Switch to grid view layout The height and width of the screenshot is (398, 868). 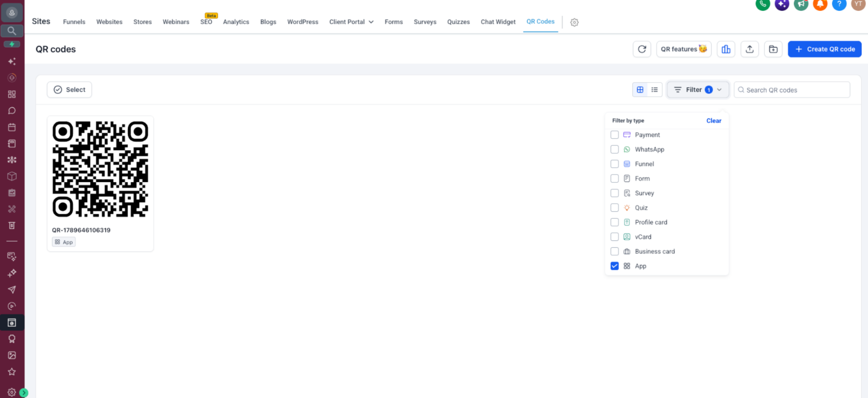640,90
